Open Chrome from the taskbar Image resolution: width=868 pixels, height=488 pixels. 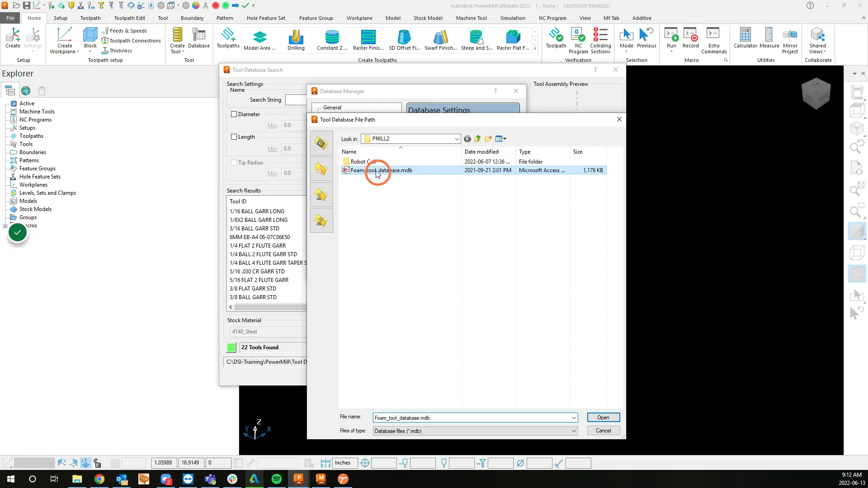click(99, 479)
